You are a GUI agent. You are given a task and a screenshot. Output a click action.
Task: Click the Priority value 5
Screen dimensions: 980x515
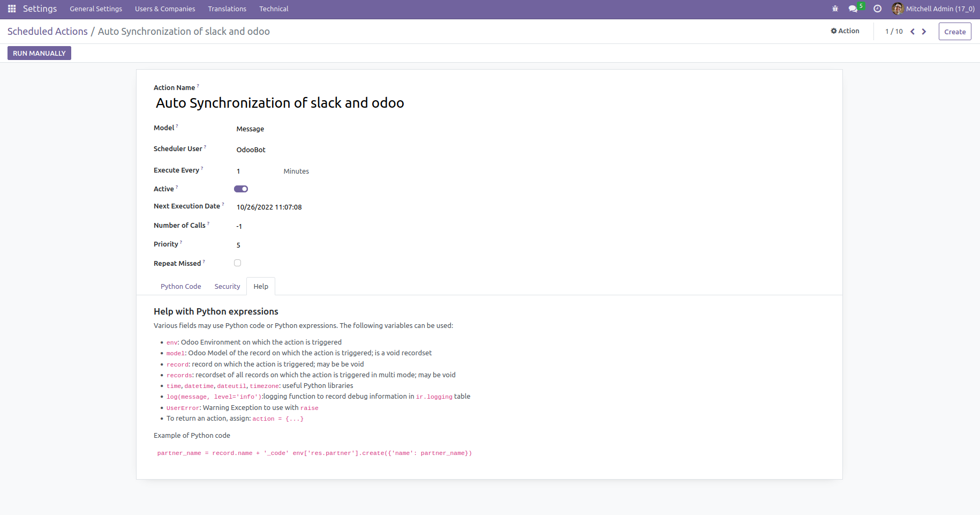(238, 245)
